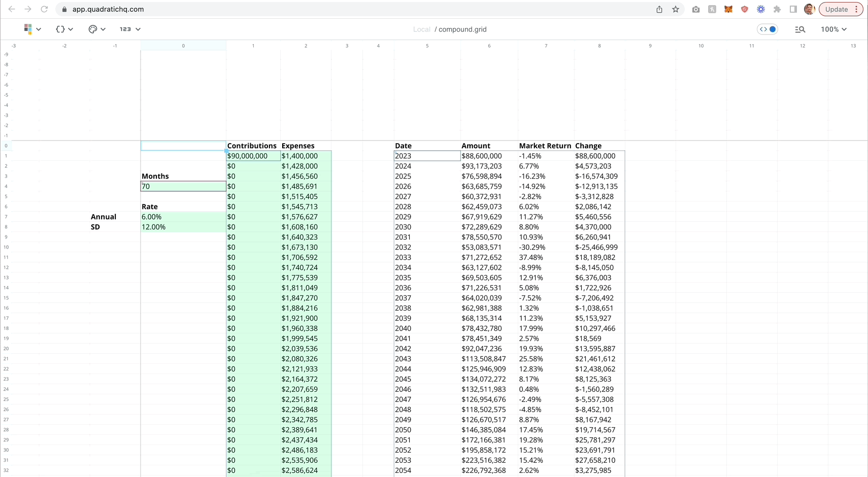868x477 pixels.
Task: Click the Local breadcrumb label
Action: pos(421,29)
